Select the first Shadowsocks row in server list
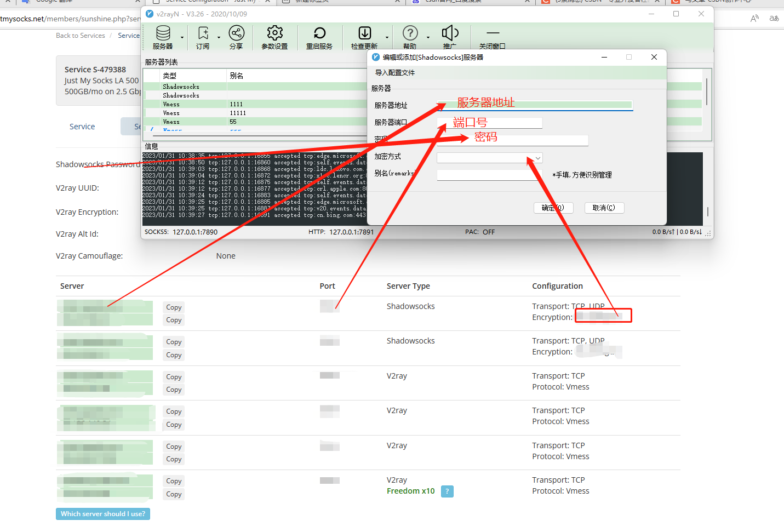The image size is (784, 532). (x=255, y=87)
